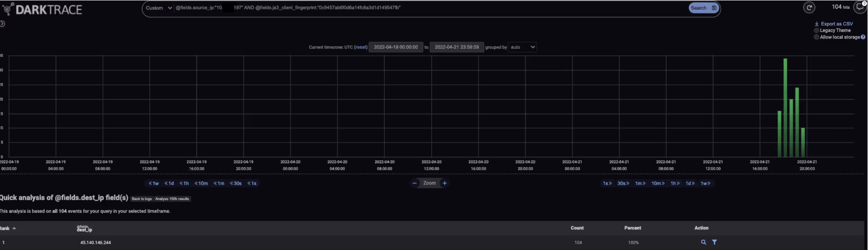Click the Count column header
Image resolution: width=868 pixels, height=250 pixels.
click(577, 228)
